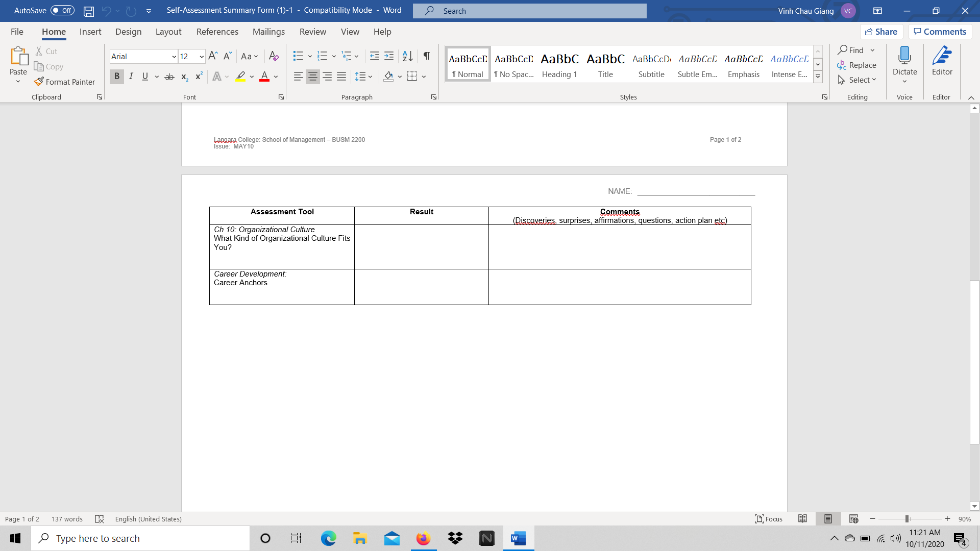The image size is (980, 551).
Task: Open the Paste options dropdown arrow
Action: [x=18, y=82]
